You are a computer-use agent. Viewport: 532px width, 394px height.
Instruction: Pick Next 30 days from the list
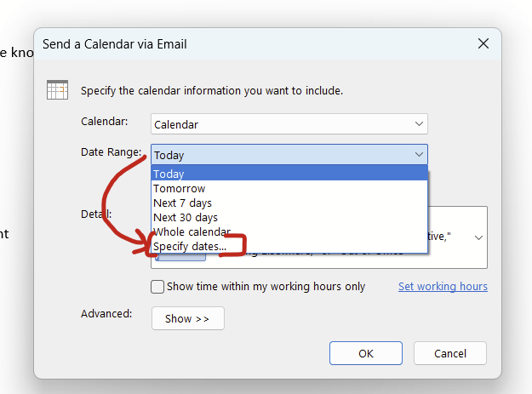click(289, 217)
